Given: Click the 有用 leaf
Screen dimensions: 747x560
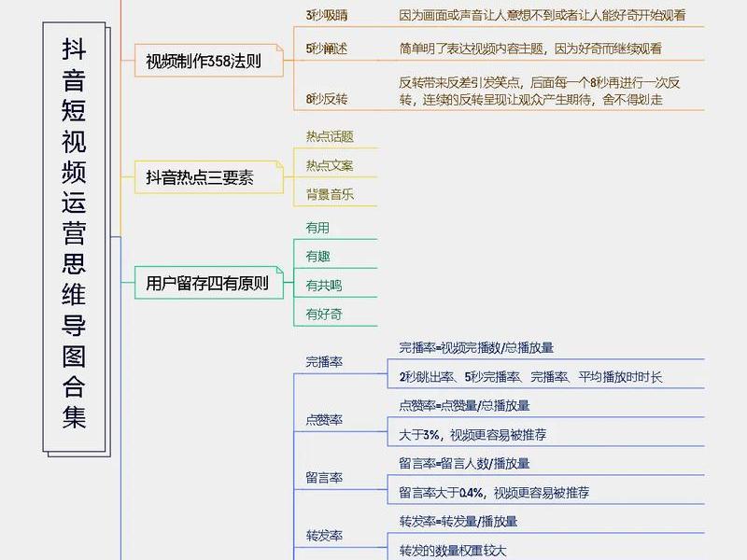Looking at the screenshot, I should tap(317, 228).
